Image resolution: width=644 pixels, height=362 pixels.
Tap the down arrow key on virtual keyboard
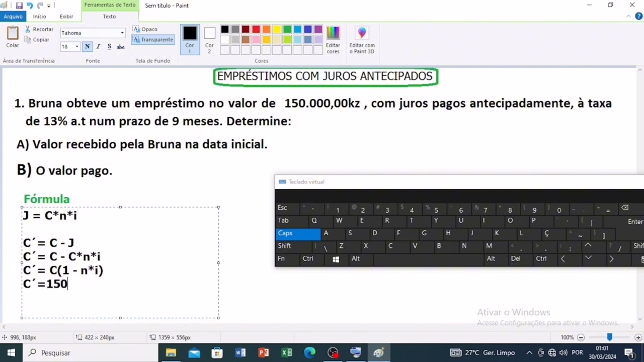coord(588,259)
